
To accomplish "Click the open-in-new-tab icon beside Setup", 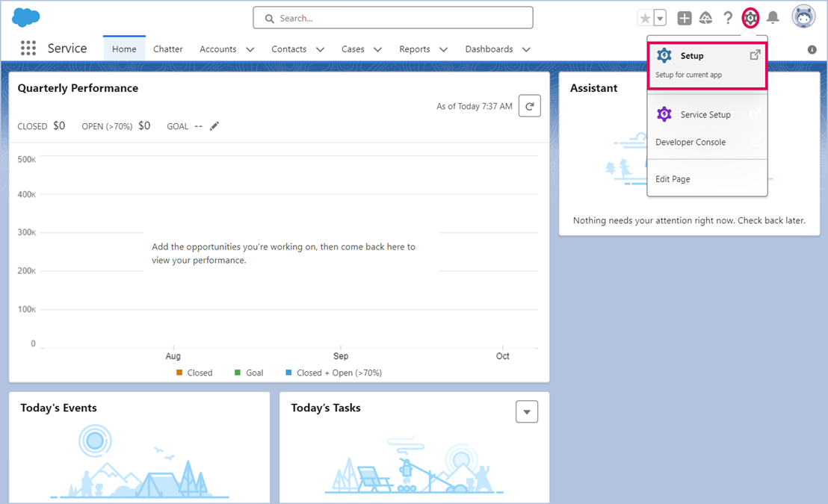I will coord(755,55).
